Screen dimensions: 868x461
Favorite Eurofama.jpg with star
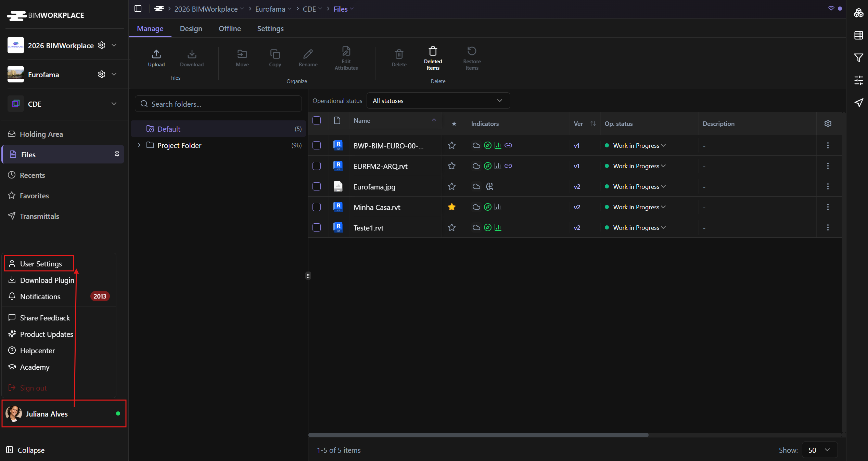pyautogui.click(x=452, y=186)
